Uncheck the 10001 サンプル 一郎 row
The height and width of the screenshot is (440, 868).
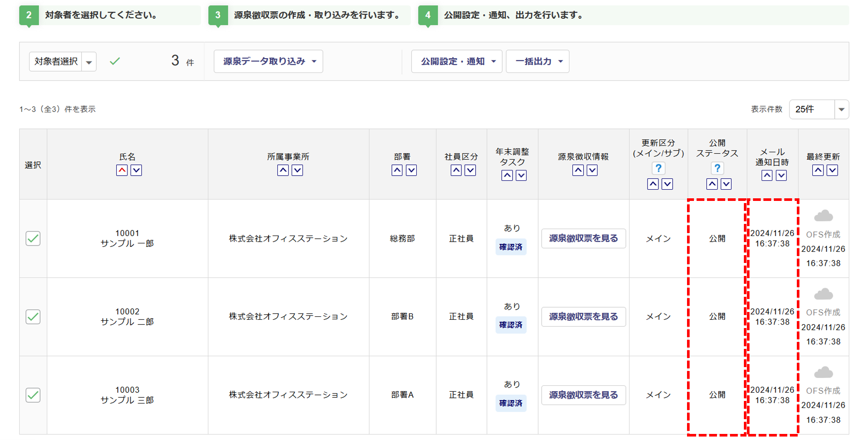pos(33,238)
